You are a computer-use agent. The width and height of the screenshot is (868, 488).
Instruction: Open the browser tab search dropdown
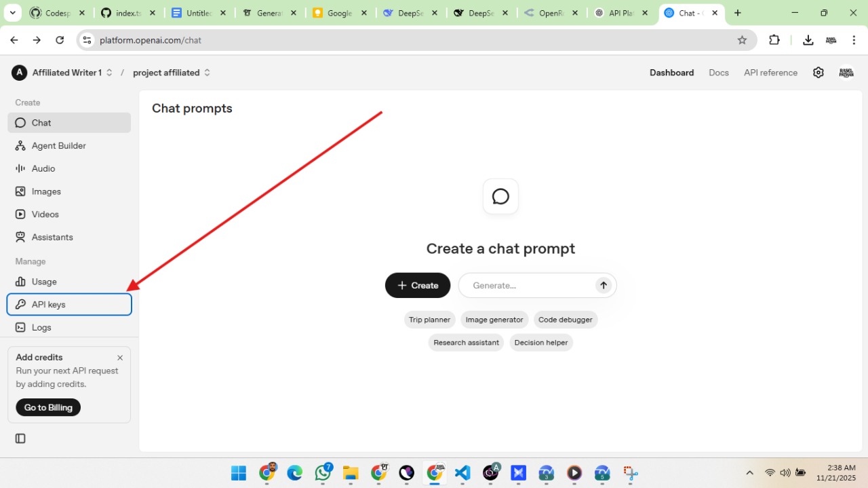(12, 12)
